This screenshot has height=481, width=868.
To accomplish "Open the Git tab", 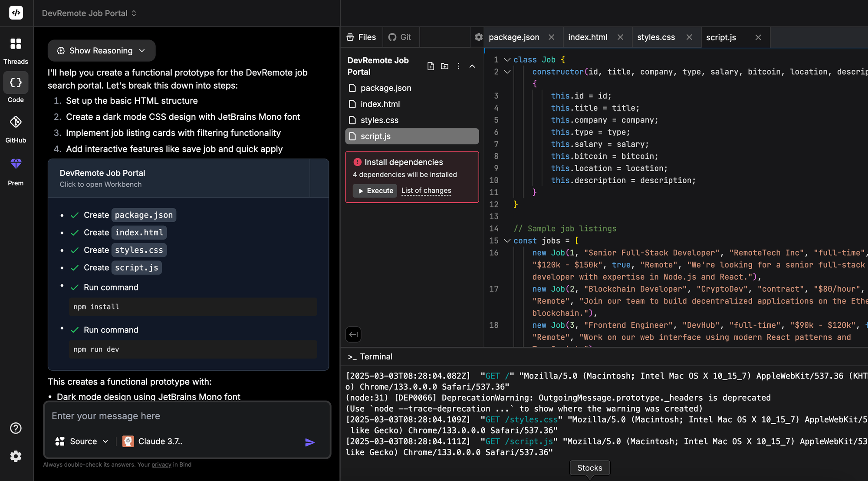I will [x=401, y=37].
